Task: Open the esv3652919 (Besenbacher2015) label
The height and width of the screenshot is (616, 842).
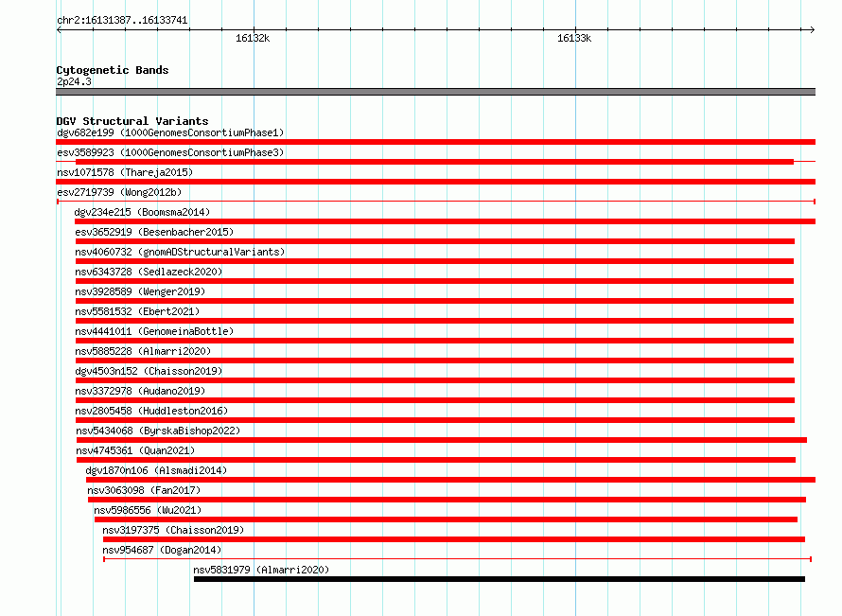Action: (154, 232)
